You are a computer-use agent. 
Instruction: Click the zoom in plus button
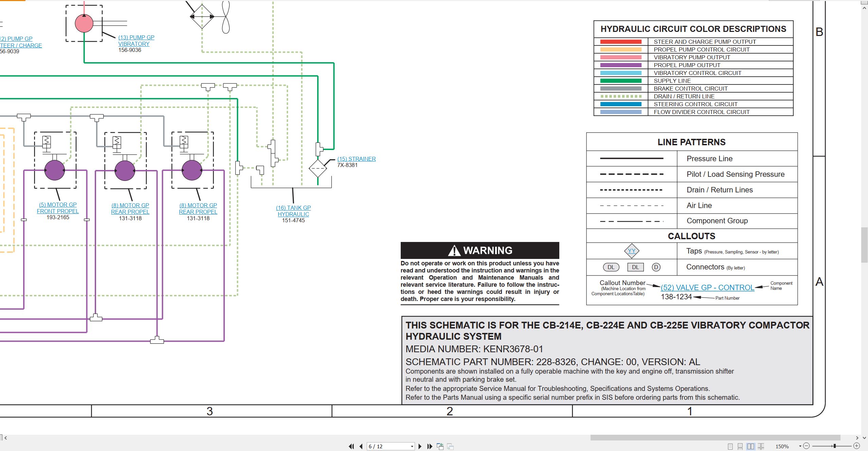[x=856, y=446]
